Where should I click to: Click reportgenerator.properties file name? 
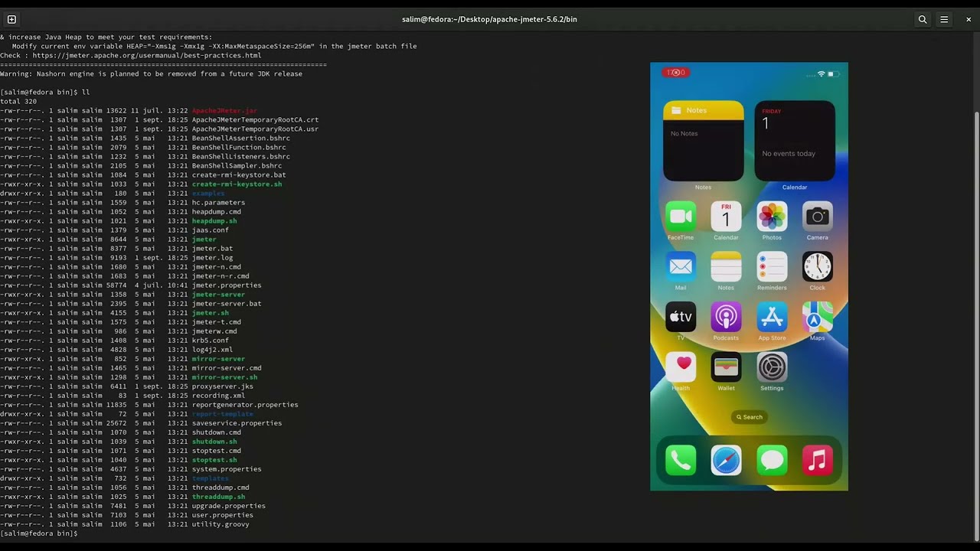[245, 405]
